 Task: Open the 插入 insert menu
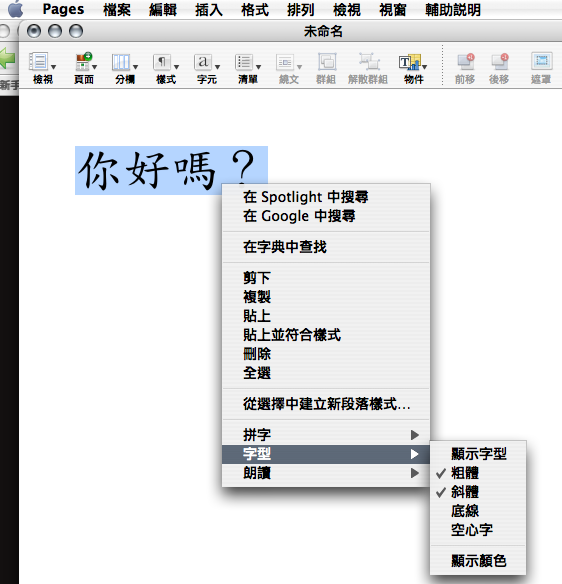[x=209, y=9]
